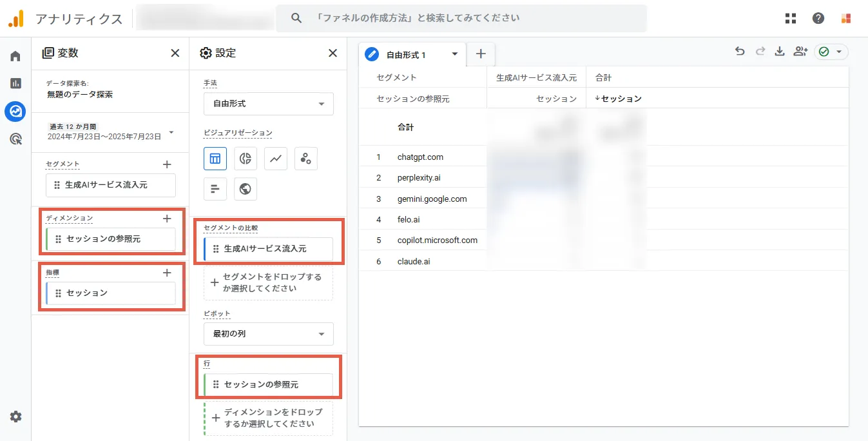
Task: Open Admin settings gear
Action: [15, 416]
